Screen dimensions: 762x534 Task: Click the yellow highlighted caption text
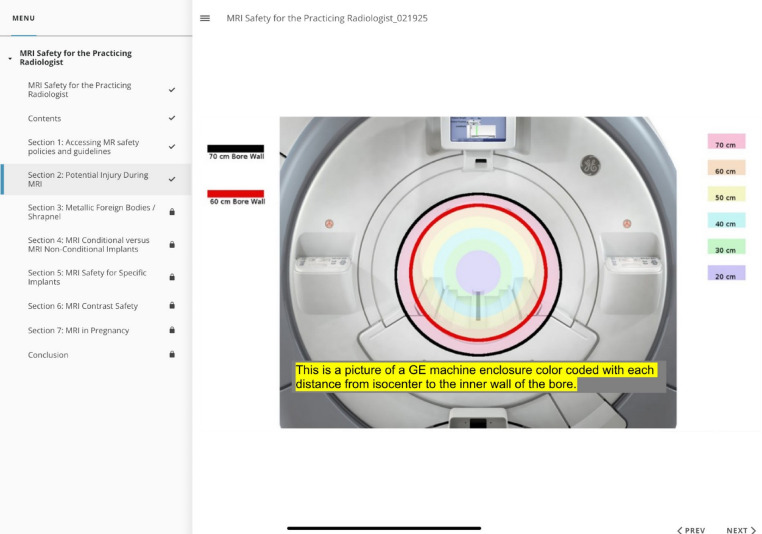pos(476,377)
